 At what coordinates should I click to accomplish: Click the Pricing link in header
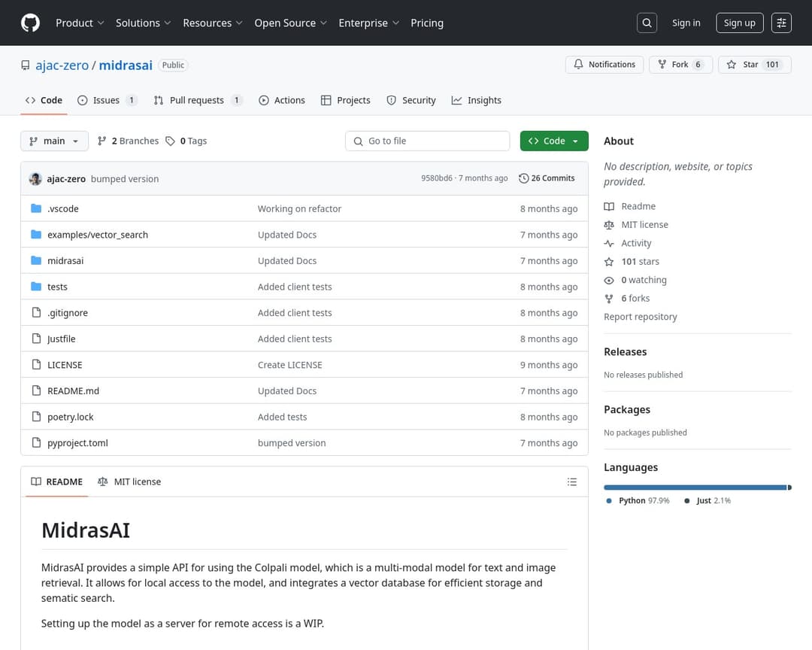click(x=427, y=23)
